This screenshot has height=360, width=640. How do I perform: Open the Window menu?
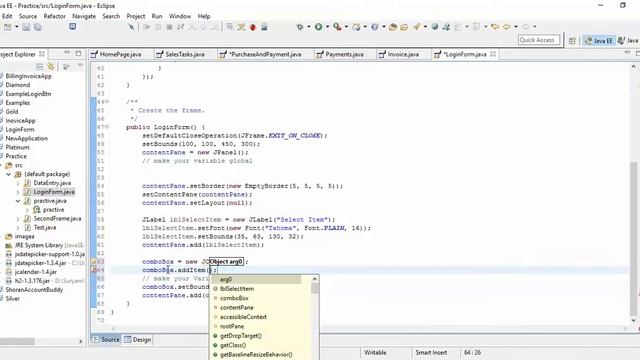(180, 16)
